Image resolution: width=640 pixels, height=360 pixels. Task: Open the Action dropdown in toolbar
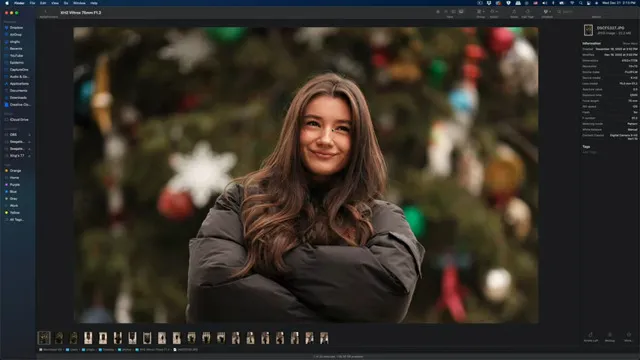coord(494,12)
